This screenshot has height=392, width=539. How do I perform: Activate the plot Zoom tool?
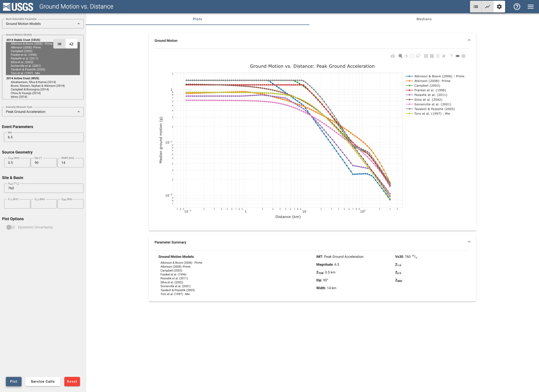(x=400, y=56)
